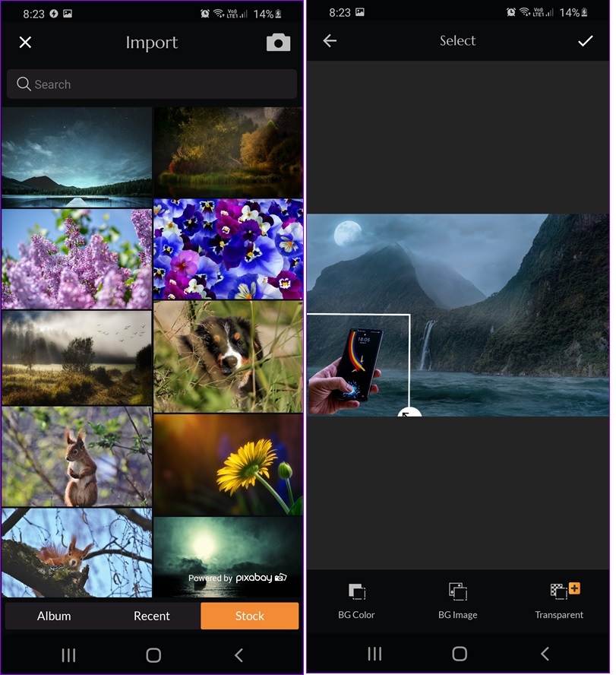Select the Stock tab
Screen dimensions: 616x675
click(x=249, y=616)
